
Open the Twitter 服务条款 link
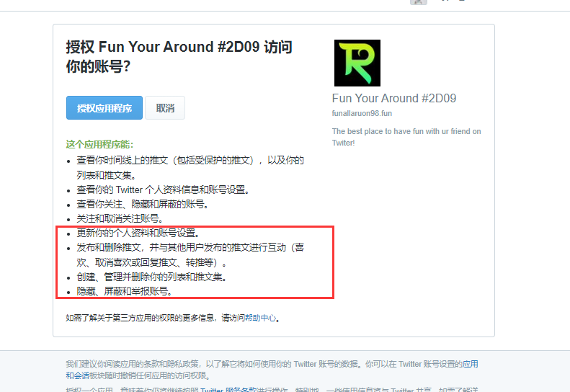pos(228,390)
